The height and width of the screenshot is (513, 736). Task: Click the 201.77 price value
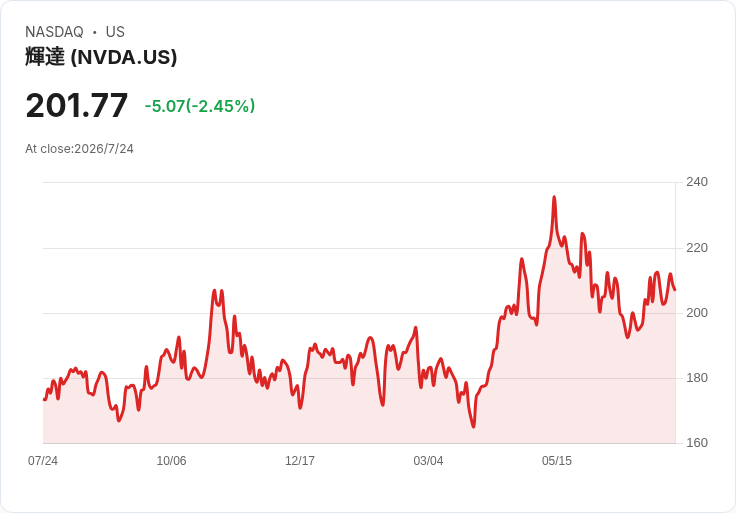(x=77, y=105)
